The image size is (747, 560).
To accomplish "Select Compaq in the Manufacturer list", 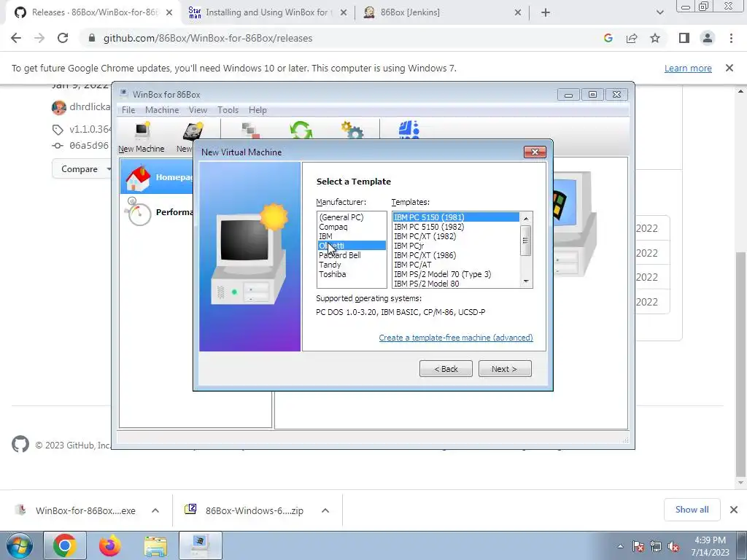I will [x=352, y=227].
